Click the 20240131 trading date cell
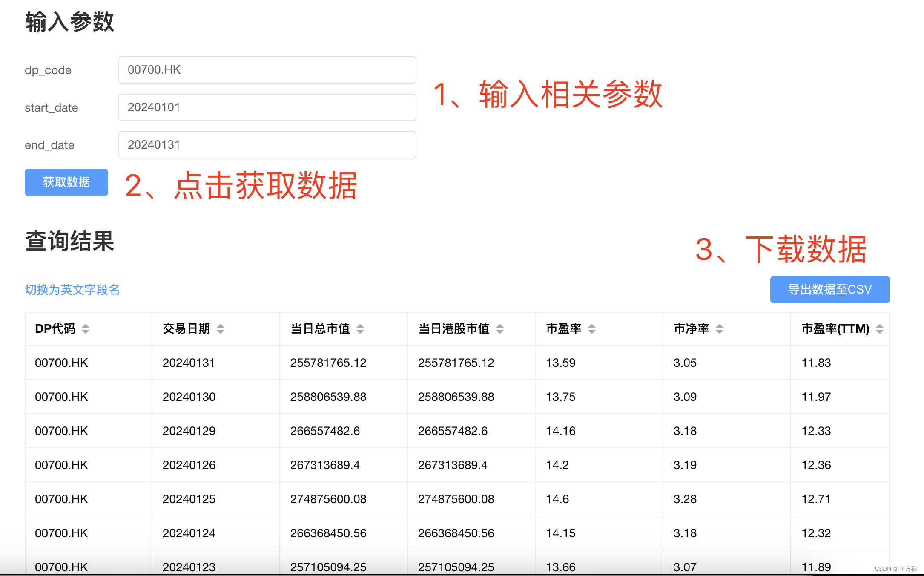The width and height of the screenshot is (924, 576). pyautogui.click(x=189, y=363)
